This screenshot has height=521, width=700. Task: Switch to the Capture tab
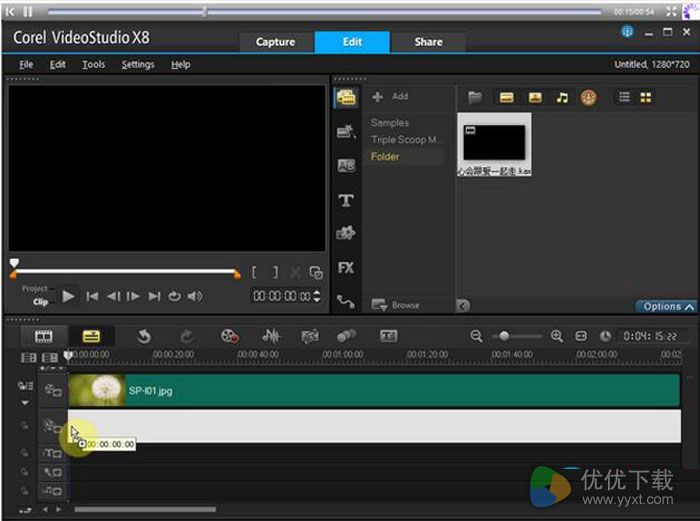pos(275,42)
